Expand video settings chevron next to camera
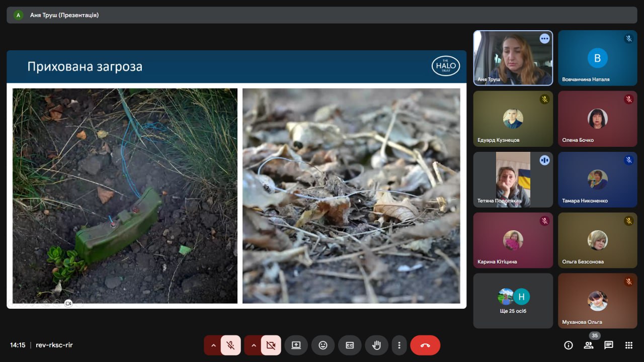The width and height of the screenshot is (644, 362). point(254,345)
